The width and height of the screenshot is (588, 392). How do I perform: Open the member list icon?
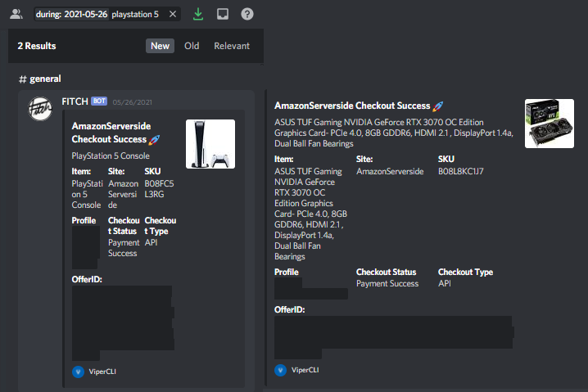[16, 14]
